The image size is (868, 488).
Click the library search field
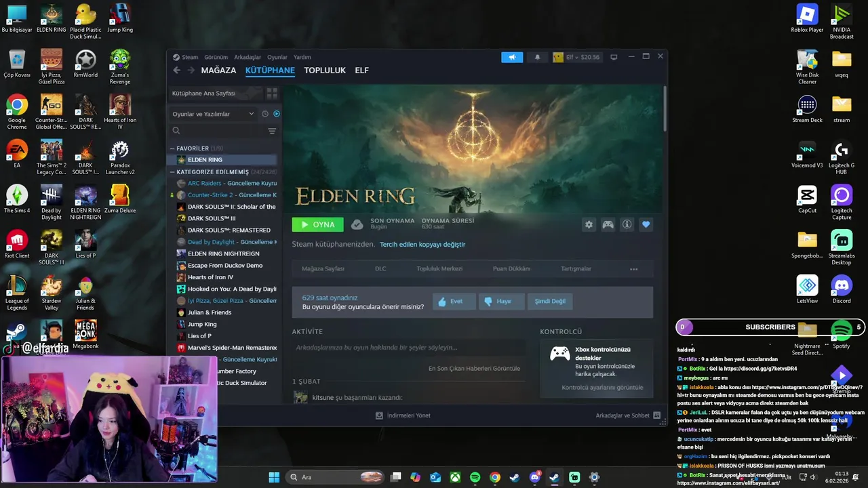pyautogui.click(x=217, y=131)
